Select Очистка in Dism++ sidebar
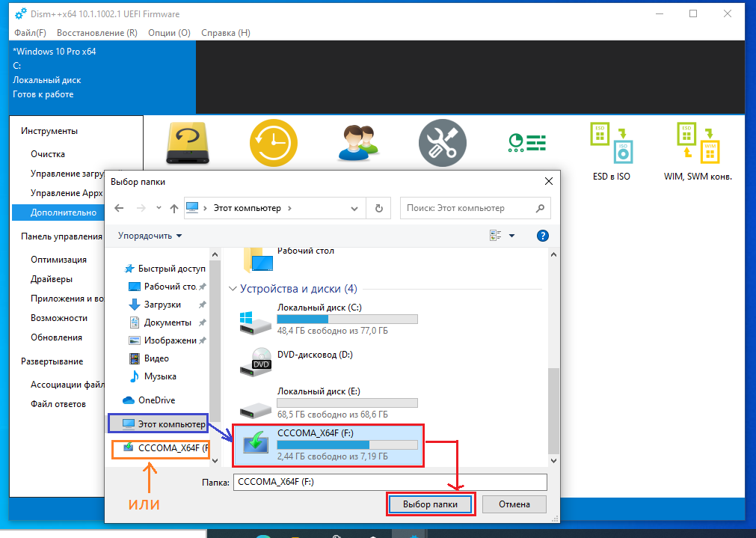Image resolution: width=756 pixels, height=538 pixels. (48, 154)
